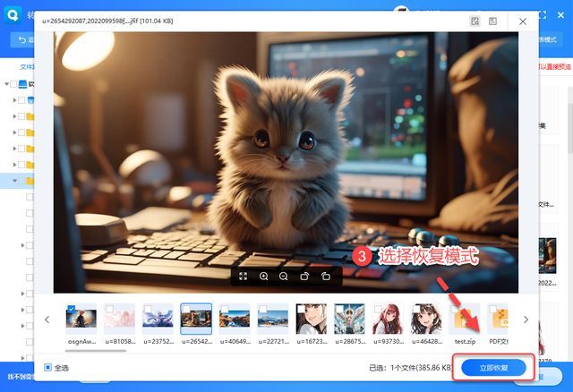This screenshot has height=392, width=573.
Task: Click the osgnAw... file name label
Action: (81, 342)
